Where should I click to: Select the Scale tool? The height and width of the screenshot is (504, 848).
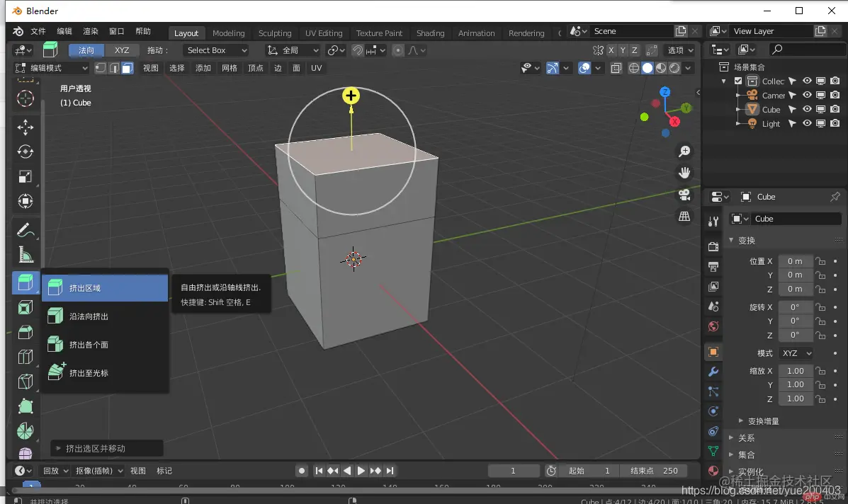click(26, 177)
